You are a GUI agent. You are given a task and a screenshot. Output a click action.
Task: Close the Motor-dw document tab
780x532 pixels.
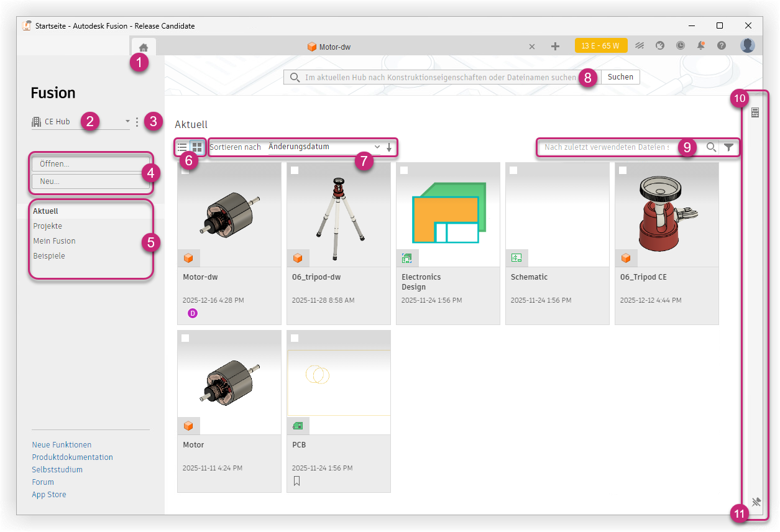click(532, 47)
